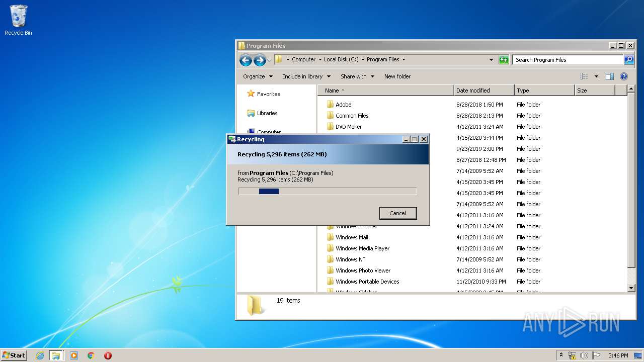Click the Computer breadcrumb segment
The width and height of the screenshot is (644, 362).
pos(304,59)
